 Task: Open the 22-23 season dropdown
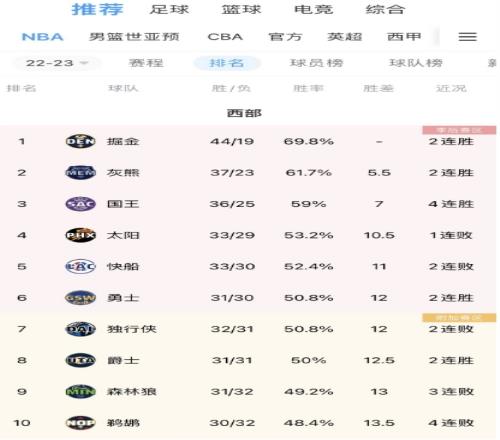click(x=57, y=63)
